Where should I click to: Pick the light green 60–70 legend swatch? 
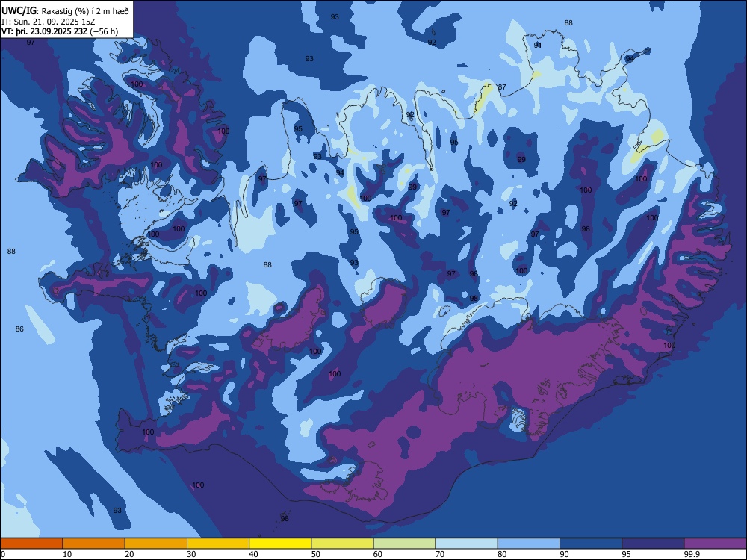tap(404, 544)
